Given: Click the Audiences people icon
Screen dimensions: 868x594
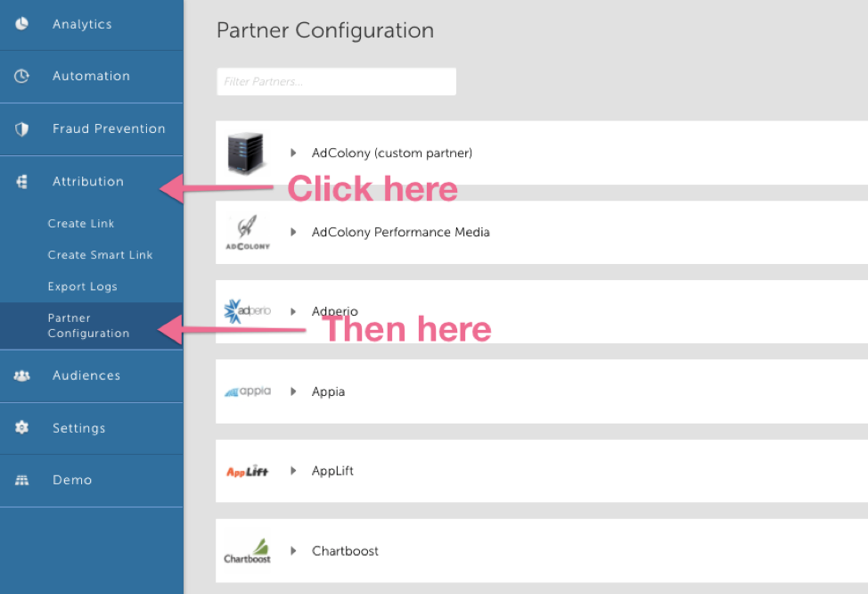Looking at the screenshot, I should tap(22, 376).
